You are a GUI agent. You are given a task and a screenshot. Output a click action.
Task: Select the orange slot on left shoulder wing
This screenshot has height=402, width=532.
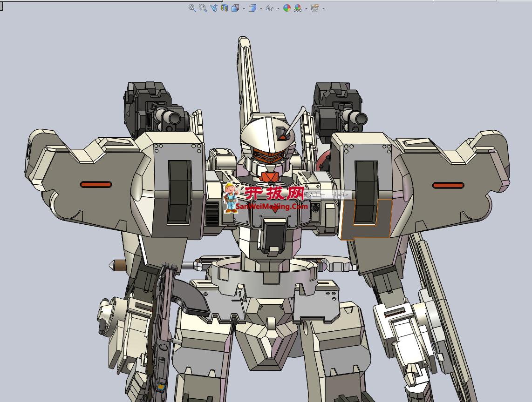pos(96,184)
